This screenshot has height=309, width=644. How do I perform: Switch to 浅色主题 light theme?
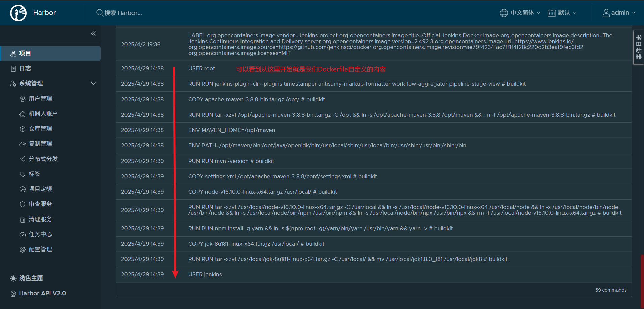click(x=31, y=278)
